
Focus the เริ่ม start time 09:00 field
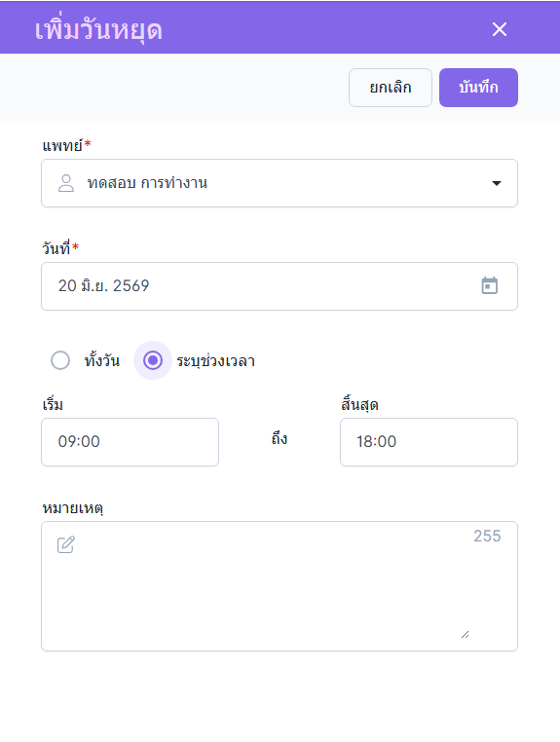pos(130,442)
